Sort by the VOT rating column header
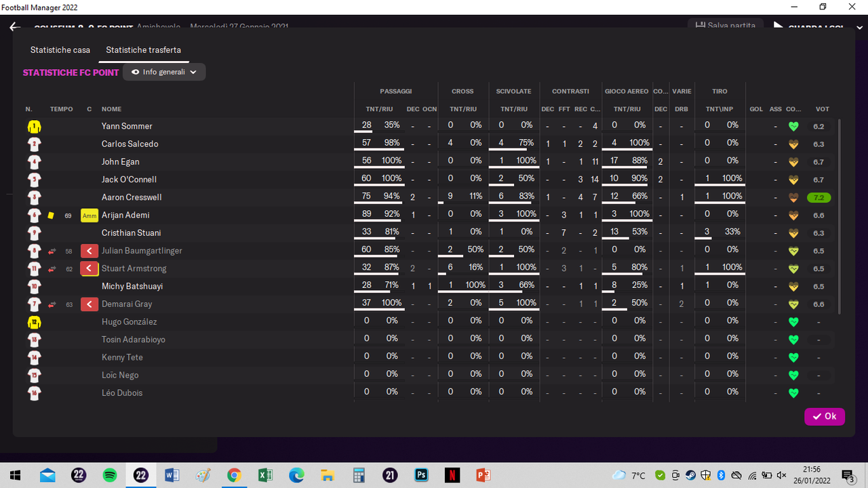Screen dimensions: 868x488 coord(823,109)
